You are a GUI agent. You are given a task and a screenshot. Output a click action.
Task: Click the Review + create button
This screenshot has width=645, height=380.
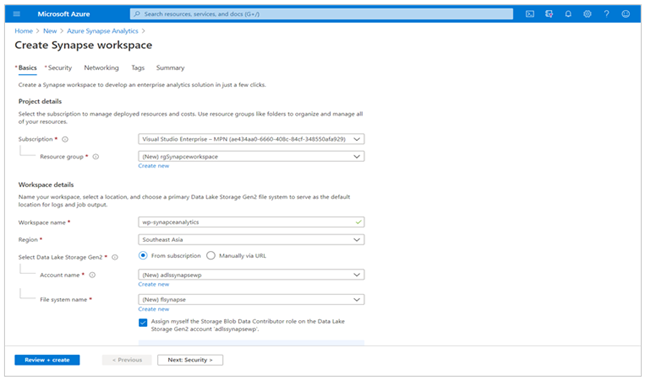click(x=47, y=360)
